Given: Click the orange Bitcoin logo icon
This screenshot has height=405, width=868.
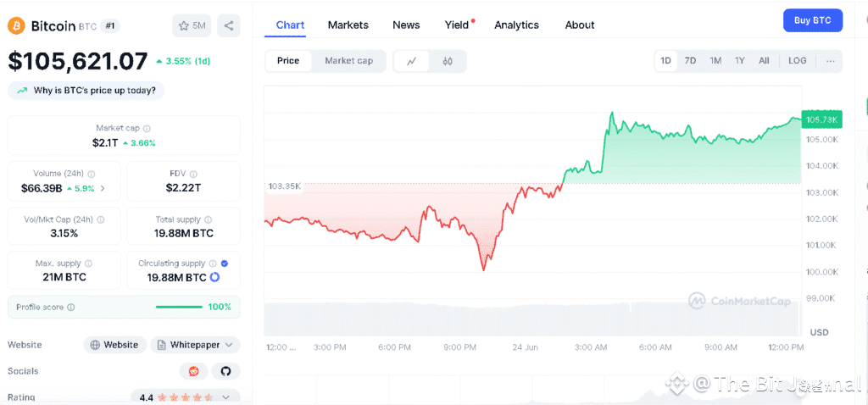Looking at the screenshot, I should 16,25.
